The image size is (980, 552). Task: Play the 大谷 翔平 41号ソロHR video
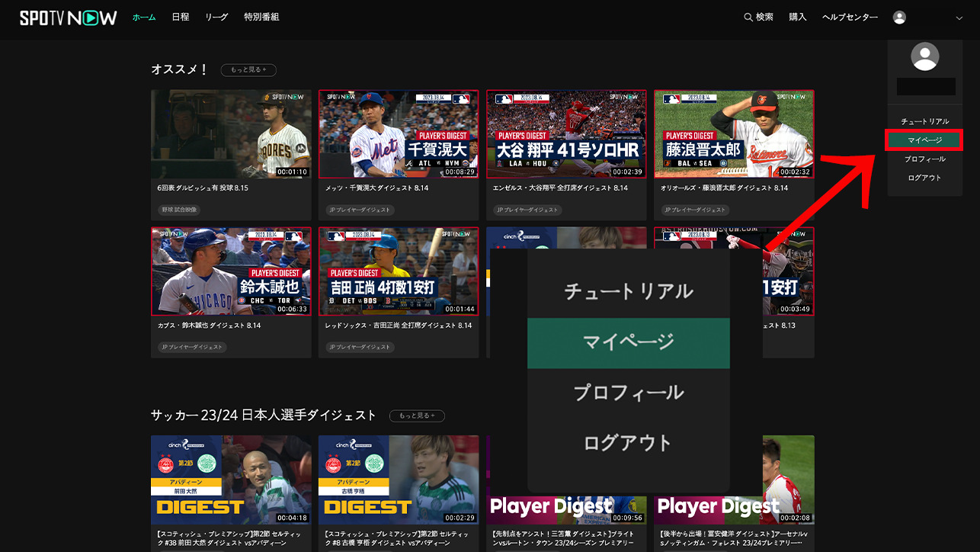click(566, 133)
